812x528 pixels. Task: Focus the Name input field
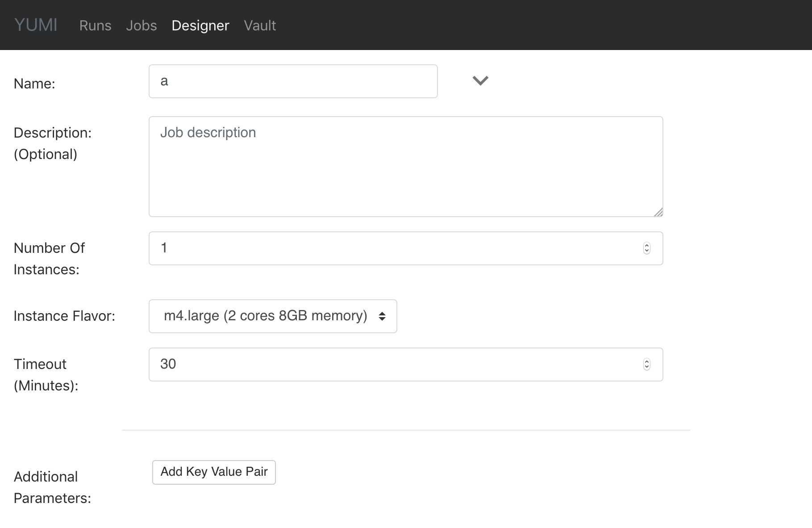point(293,81)
